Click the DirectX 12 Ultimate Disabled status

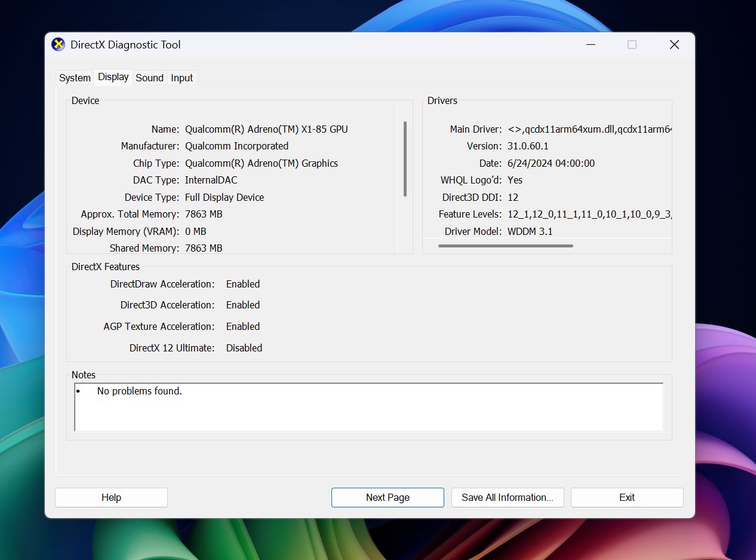point(244,348)
